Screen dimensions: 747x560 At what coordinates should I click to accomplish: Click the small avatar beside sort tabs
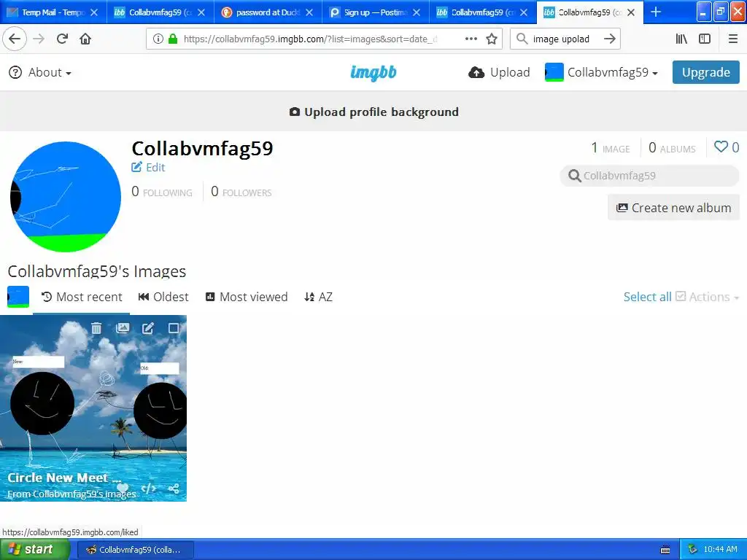[x=18, y=297]
